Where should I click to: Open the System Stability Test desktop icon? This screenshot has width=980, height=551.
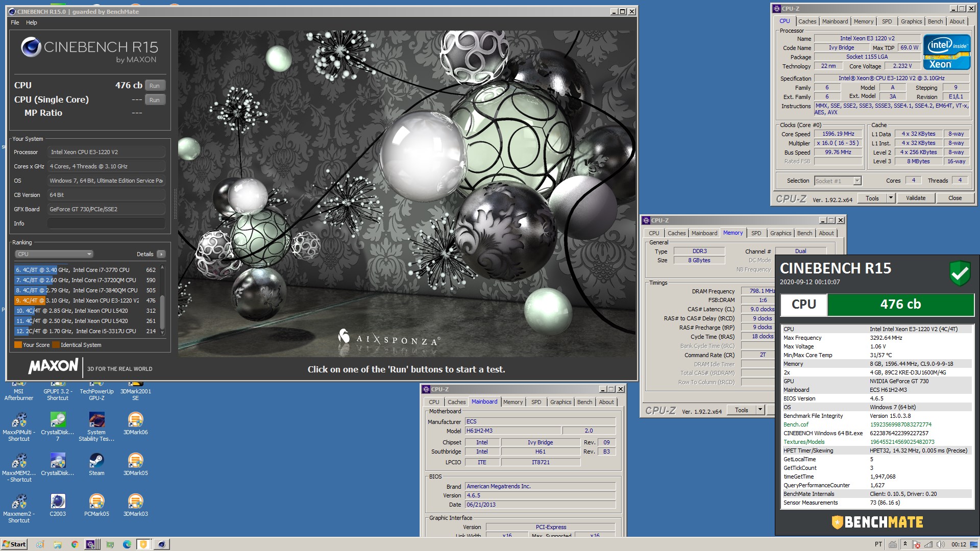click(96, 427)
